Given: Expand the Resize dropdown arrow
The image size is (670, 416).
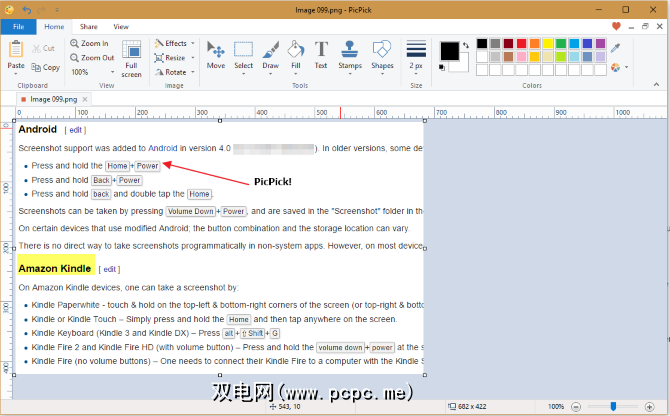Looking at the screenshot, I should coord(193,58).
